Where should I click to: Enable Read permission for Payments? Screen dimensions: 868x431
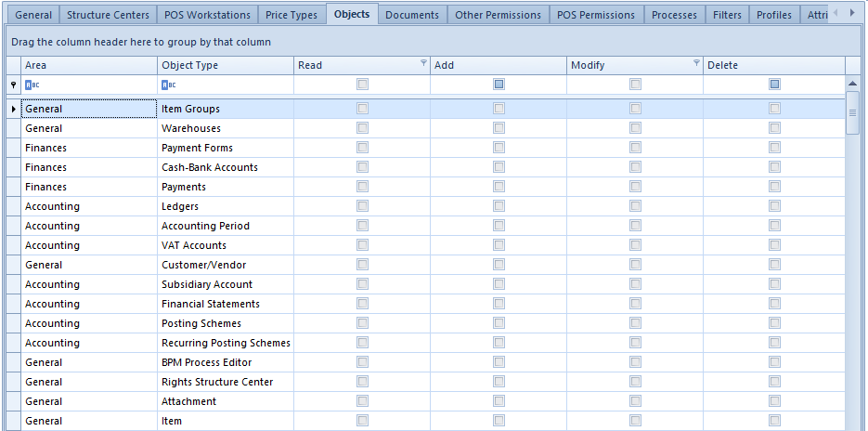[363, 186]
